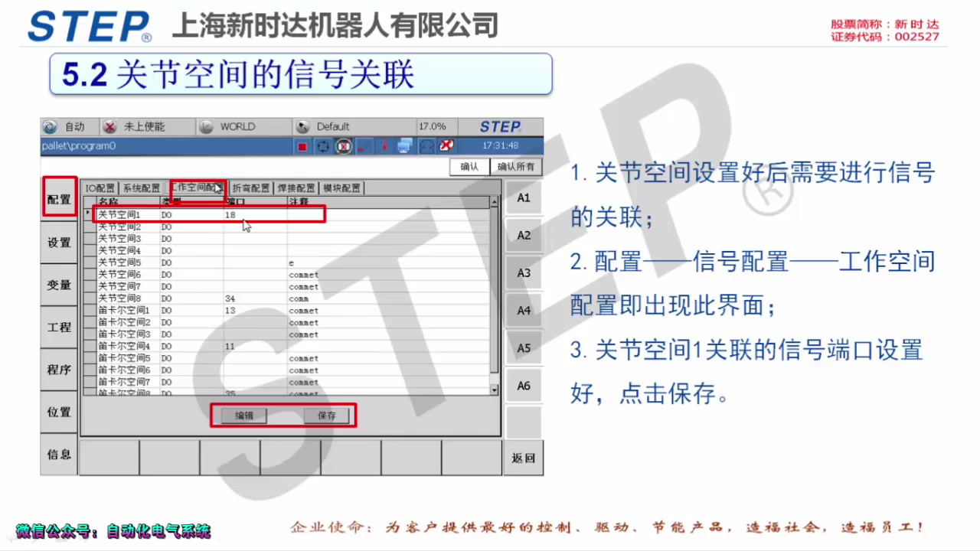Select the 关节空间7 row
The height and width of the screenshot is (551, 980).
pyautogui.click(x=286, y=286)
